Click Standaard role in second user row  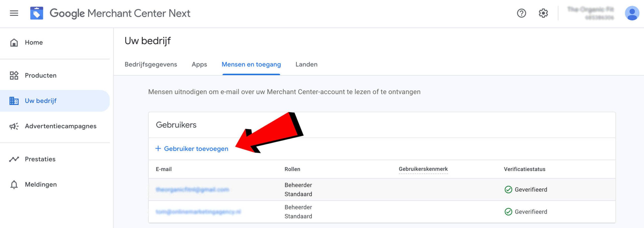298,216
